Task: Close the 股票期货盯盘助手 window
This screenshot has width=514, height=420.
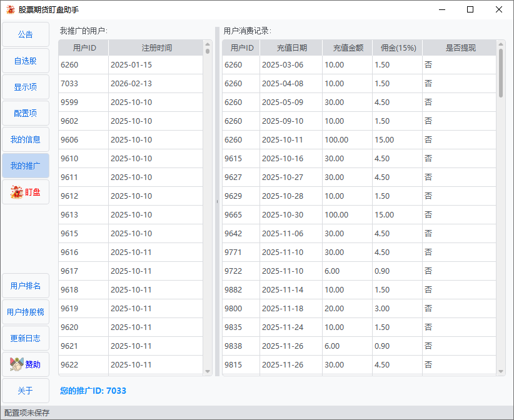Action: [x=498, y=9]
